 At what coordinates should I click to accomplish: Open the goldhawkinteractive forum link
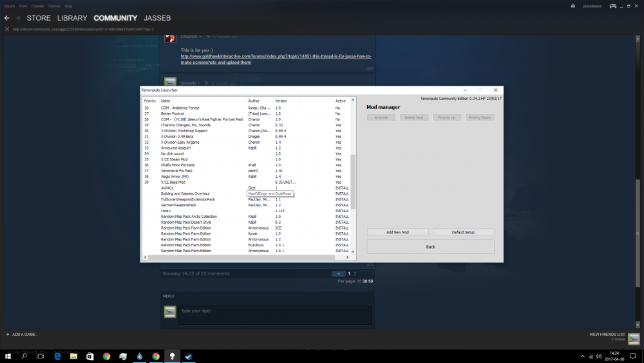pyautogui.click(x=276, y=59)
